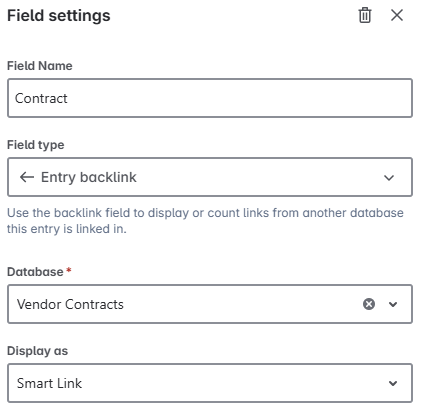Viewport: 430px width, 418px height.
Task: Open the Smart Link display option box
Action: pyautogui.click(x=210, y=383)
